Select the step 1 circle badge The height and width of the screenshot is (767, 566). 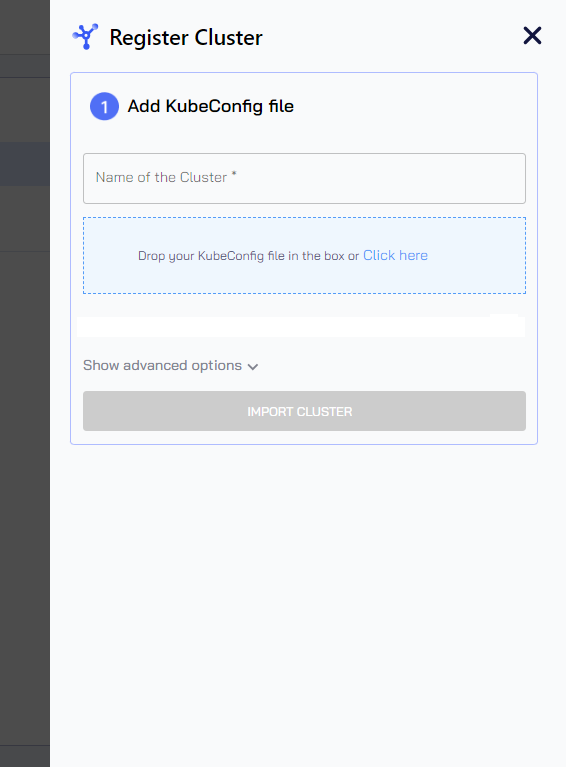104,106
